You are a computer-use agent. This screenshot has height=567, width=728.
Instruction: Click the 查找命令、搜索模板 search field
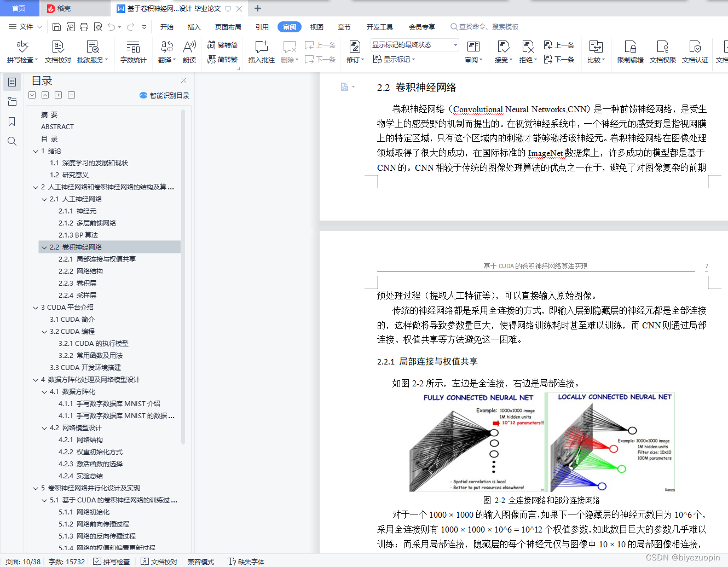coord(484,27)
